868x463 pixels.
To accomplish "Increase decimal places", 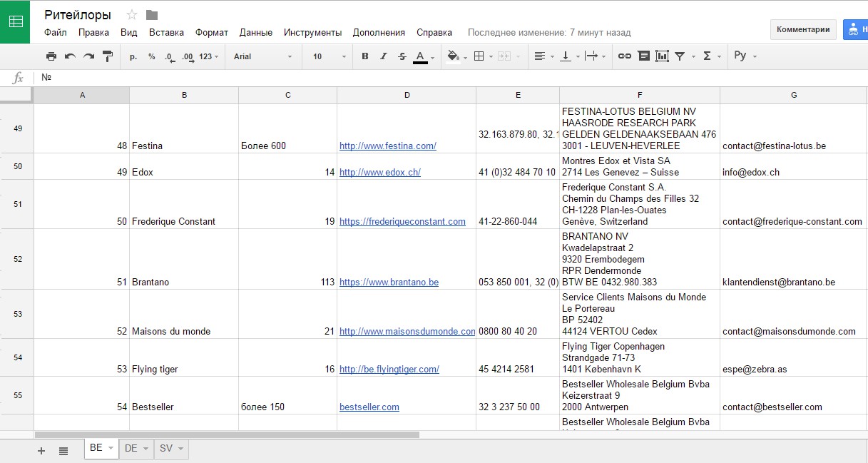I will (x=188, y=56).
